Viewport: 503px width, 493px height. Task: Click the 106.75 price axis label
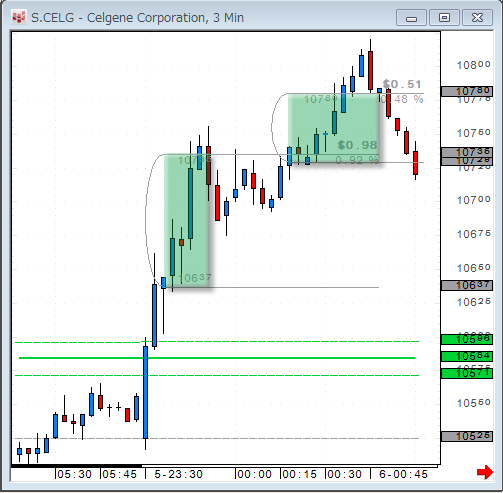pos(474,234)
